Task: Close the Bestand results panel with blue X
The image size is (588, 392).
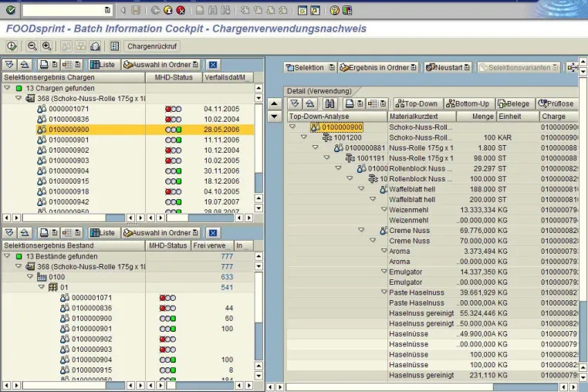Action: pos(213,232)
